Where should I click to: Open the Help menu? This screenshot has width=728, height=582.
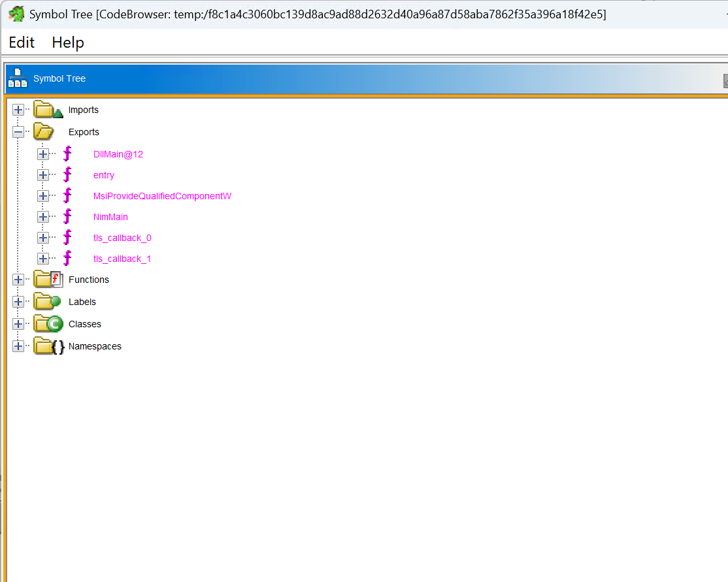(x=68, y=42)
